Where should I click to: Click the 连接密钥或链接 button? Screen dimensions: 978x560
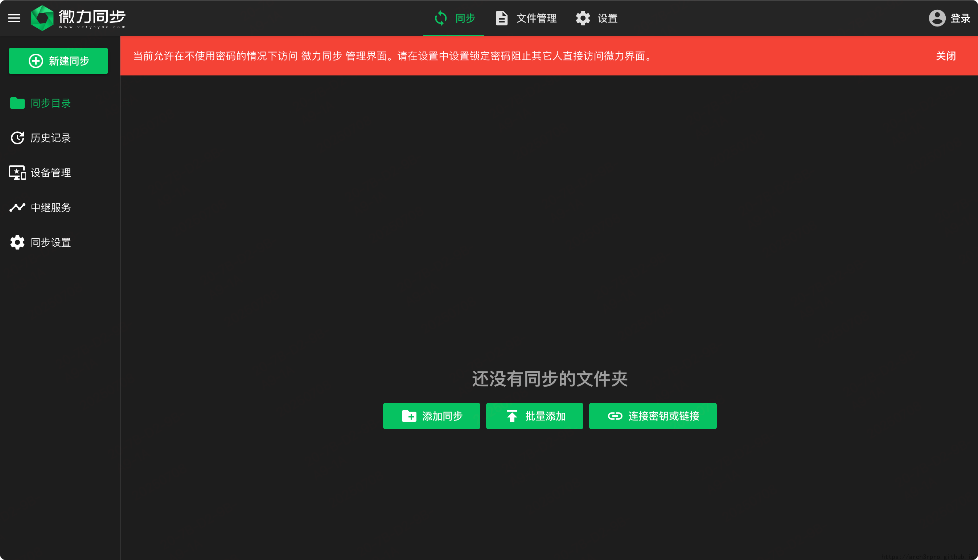point(653,416)
